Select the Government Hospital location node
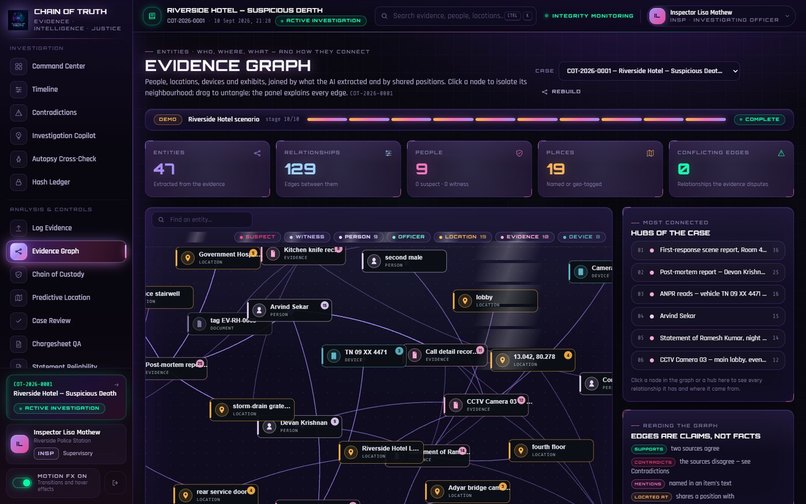806x504 pixels. click(x=218, y=258)
